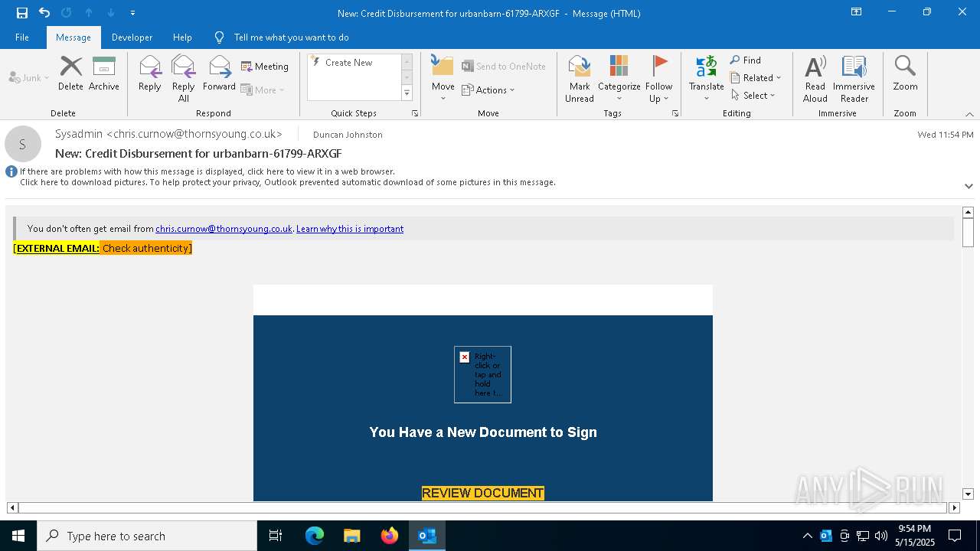
Task: Click the info bar to download pictures
Action: coord(288,182)
